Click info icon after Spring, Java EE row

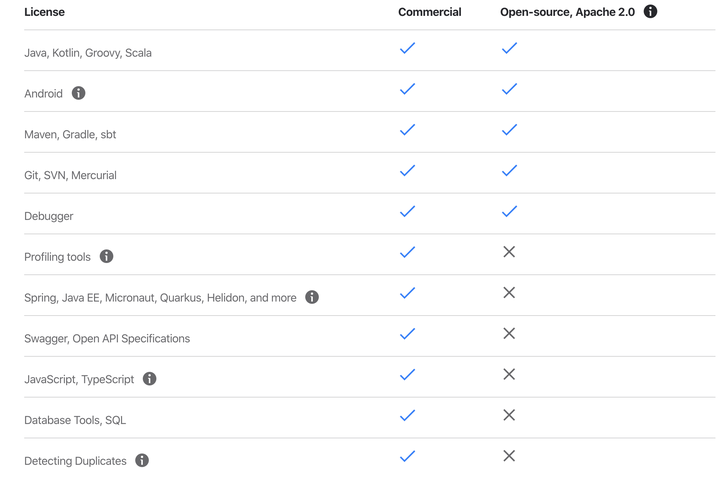click(x=312, y=297)
